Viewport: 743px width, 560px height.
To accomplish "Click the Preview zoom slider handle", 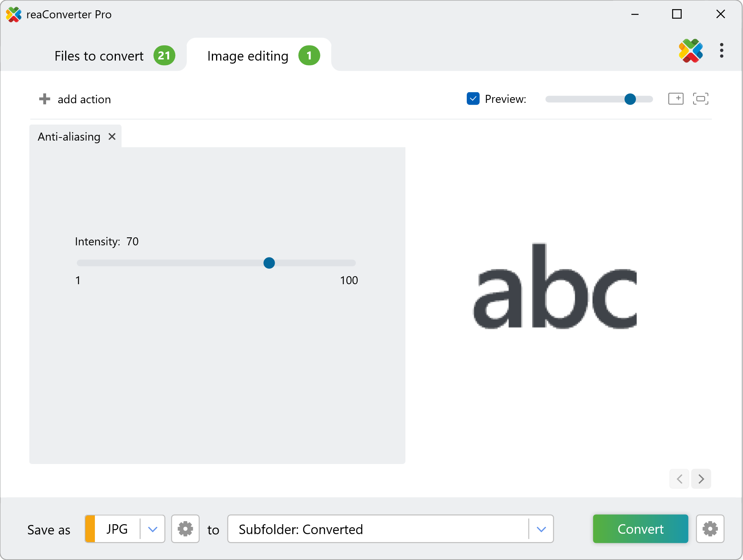I will 630,99.
